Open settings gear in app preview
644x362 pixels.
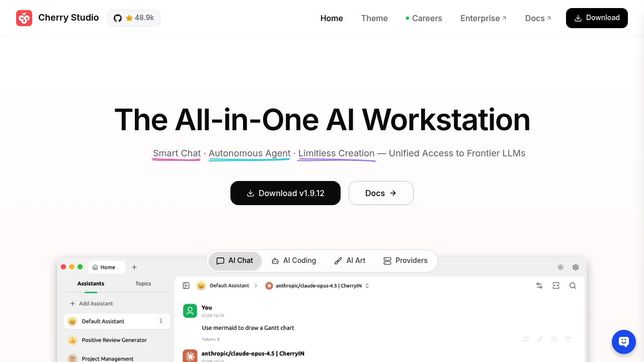(576, 267)
